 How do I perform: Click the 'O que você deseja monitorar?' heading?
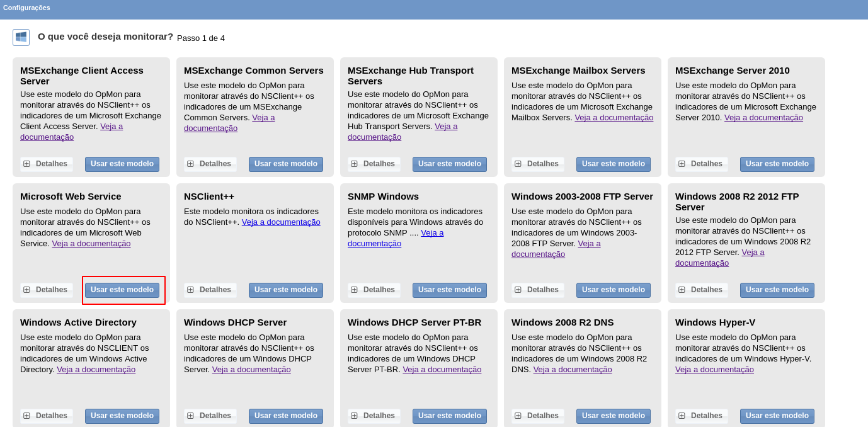pyautogui.click(x=105, y=37)
